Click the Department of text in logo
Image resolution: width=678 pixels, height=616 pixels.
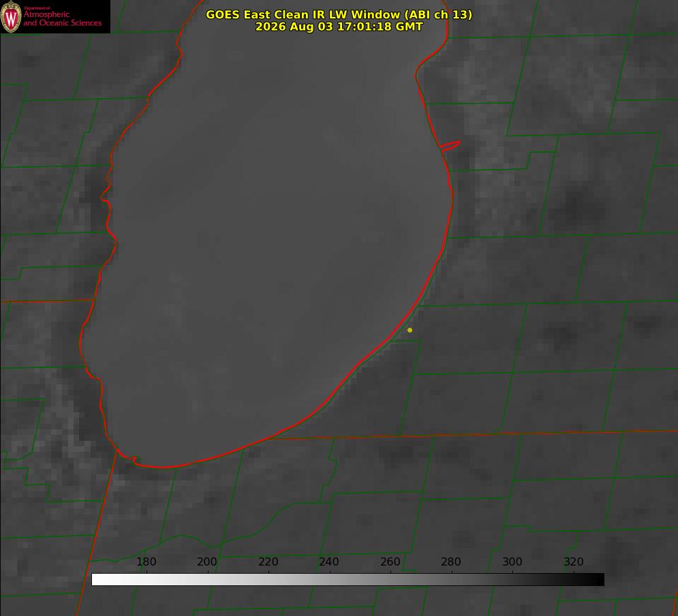coord(37,8)
